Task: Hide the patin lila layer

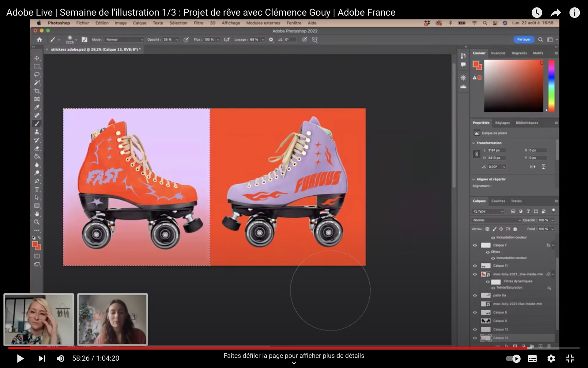Action: [475, 296]
